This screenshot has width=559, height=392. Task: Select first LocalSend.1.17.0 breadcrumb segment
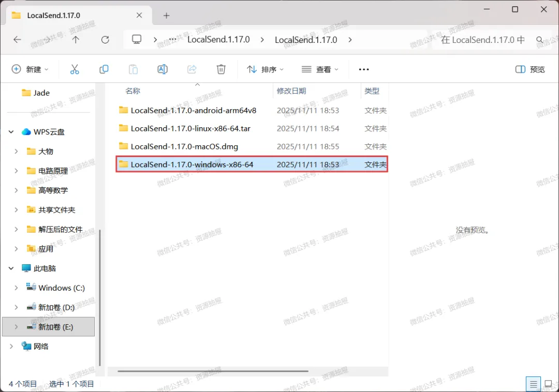coord(218,39)
